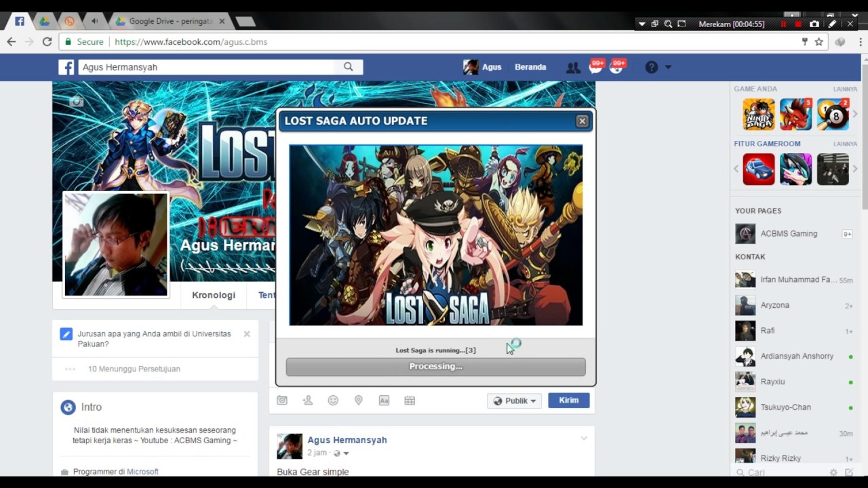868x488 pixels.
Task: Open notifications globe with 99+ badge
Action: 617,67
